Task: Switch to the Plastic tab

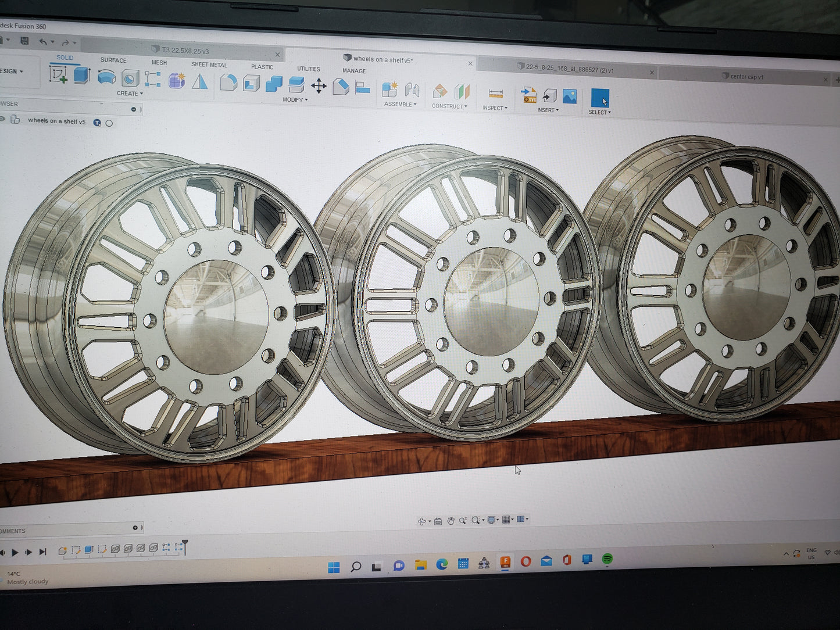Action: point(262,67)
